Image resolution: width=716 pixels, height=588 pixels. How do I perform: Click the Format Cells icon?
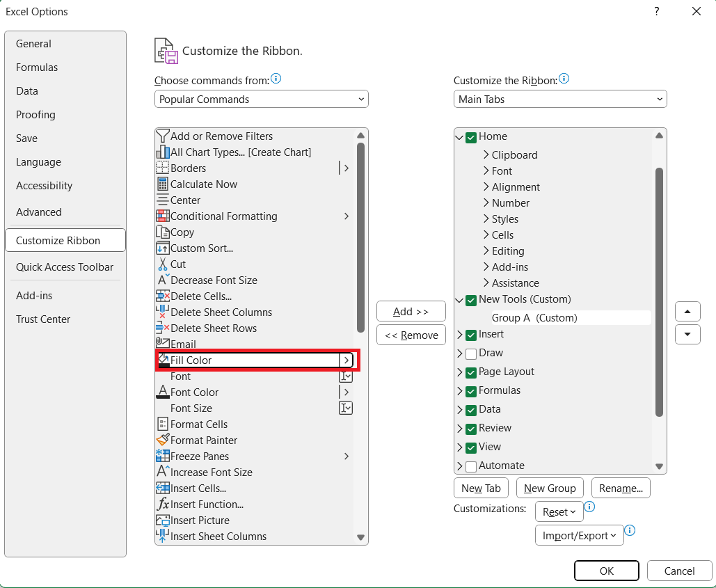163,424
